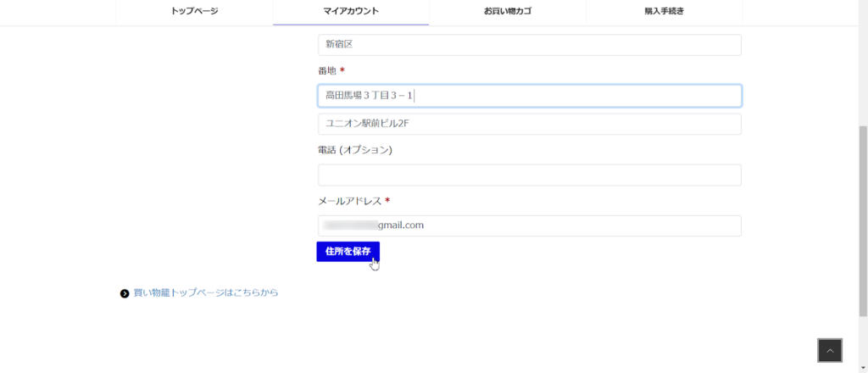Switch to the マイアカウント tab
This screenshot has height=373, width=868.
point(351,12)
